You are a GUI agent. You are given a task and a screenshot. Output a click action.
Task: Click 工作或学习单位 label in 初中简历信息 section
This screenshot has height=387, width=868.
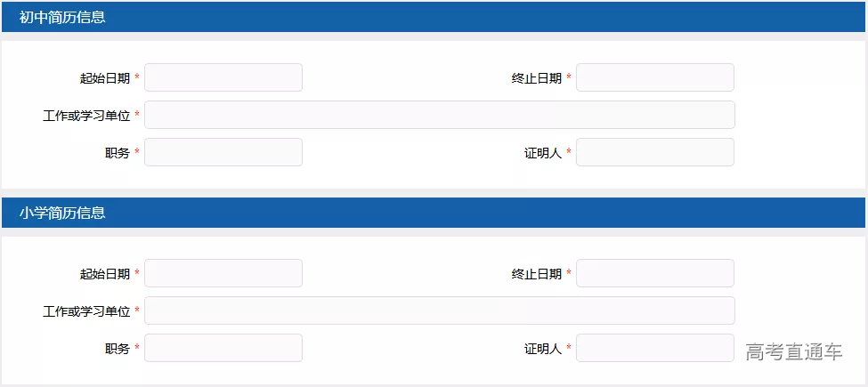coord(86,116)
